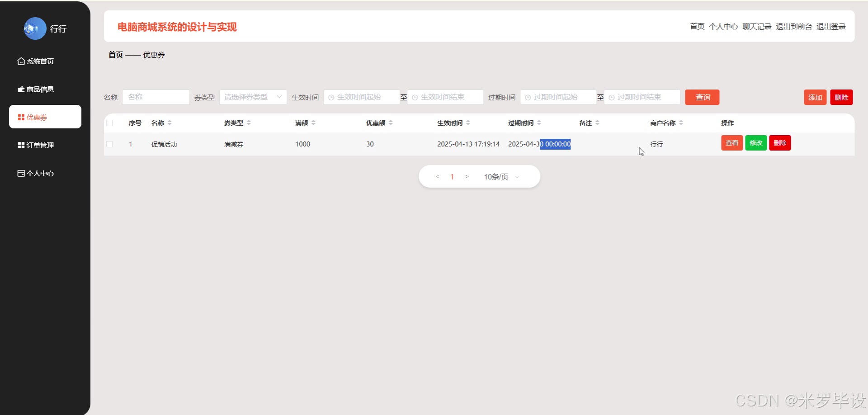Click the 促销活动 name cell
868x415 pixels.
coord(164,144)
